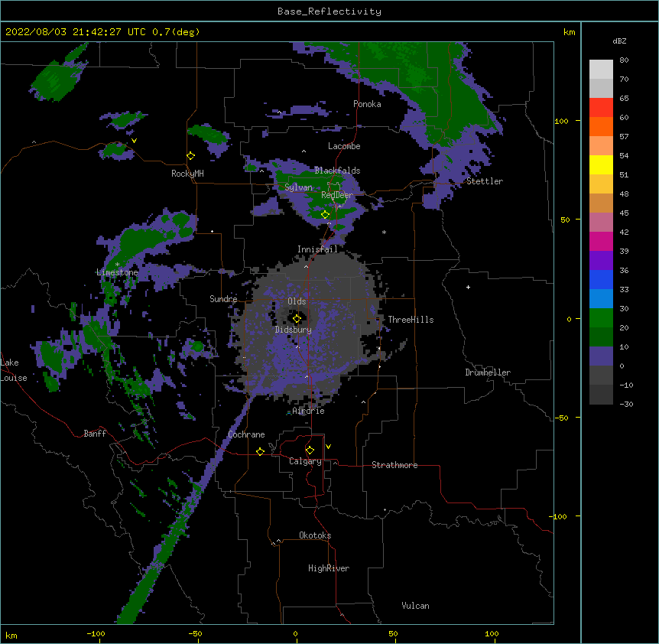Screen dimensions: 659x644
Task: Click the Drumheller label
Action: click(488, 372)
